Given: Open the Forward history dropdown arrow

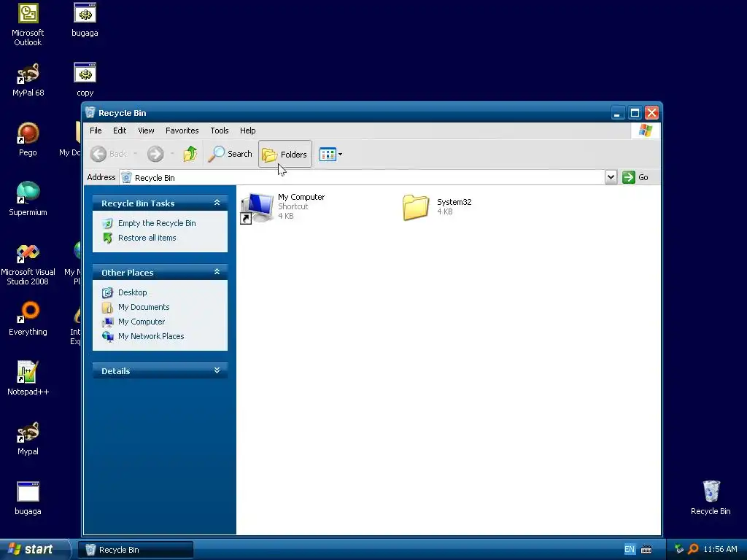Looking at the screenshot, I should (x=172, y=153).
